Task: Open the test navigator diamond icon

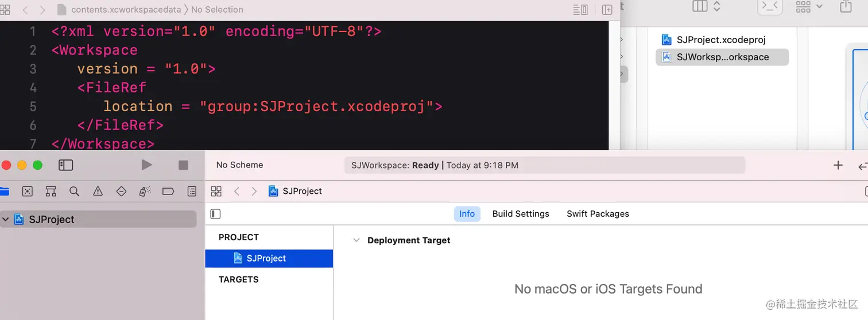Action: tap(121, 192)
